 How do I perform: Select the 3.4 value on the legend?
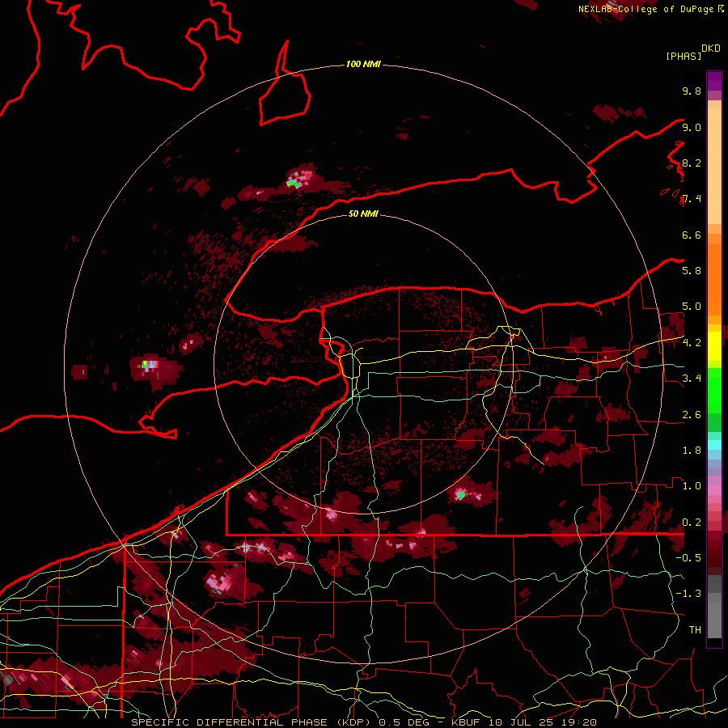point(692,378)
